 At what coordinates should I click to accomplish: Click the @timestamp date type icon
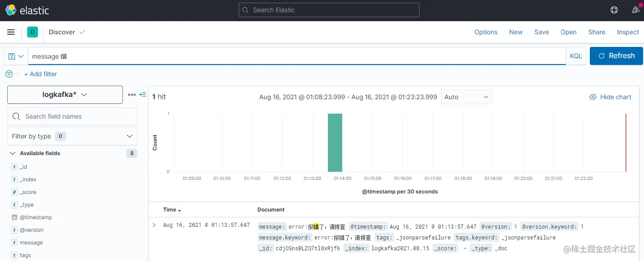pos(14,217)
